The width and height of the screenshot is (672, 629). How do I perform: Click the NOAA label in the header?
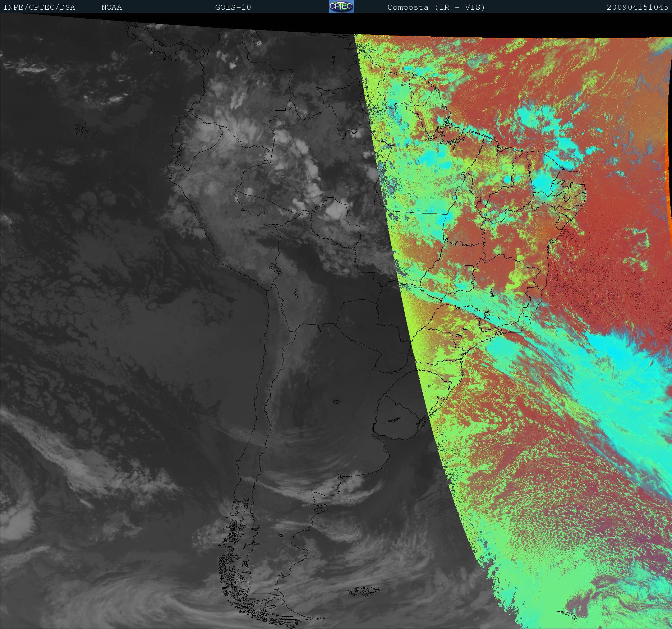coord(111,7)
